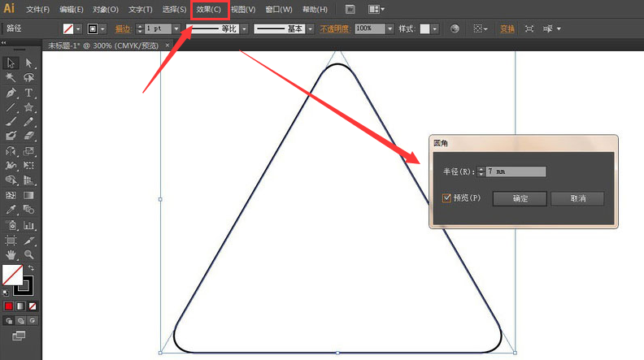Select the Selection tool (black arrow)
Screen dimensions: 644x360
pos(11,63)
